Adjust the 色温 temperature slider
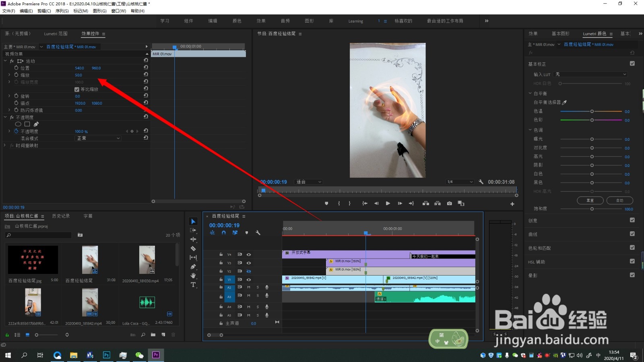Screen dimensions: 644x362 click(x=591, y=111)
